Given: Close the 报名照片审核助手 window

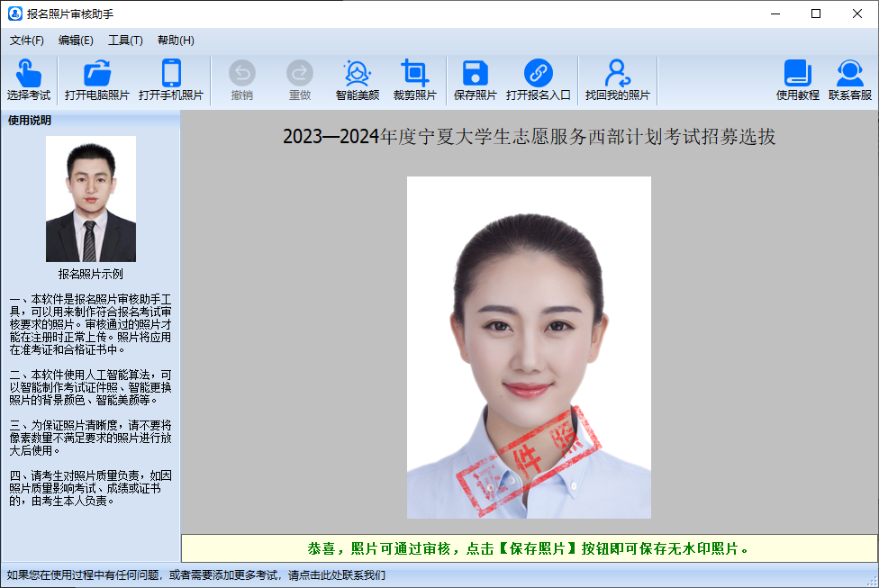Looking at the screenshot, I should pos(857,14).
